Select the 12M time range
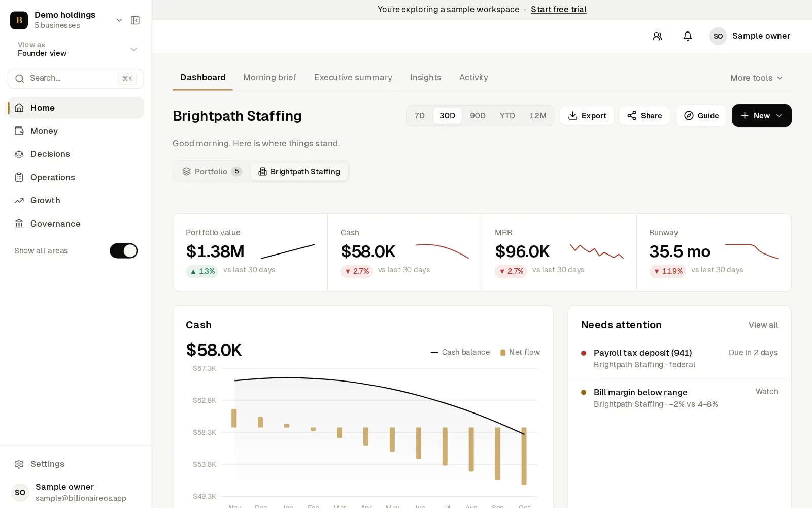 coord(538,116)
